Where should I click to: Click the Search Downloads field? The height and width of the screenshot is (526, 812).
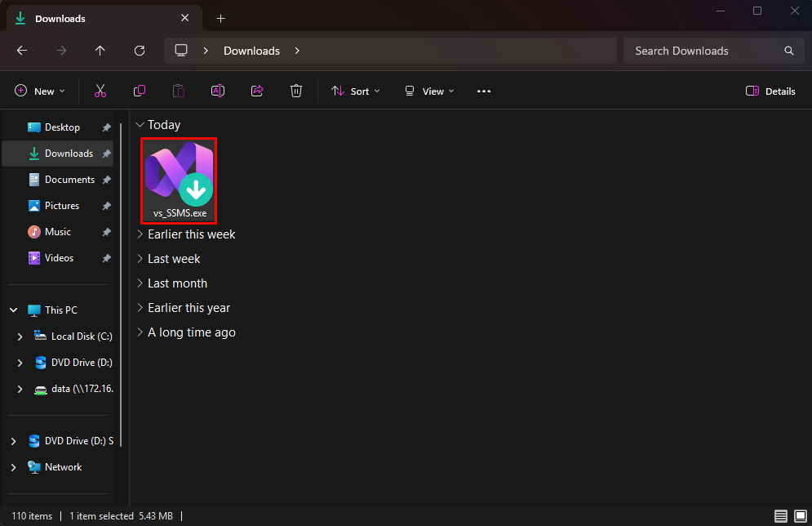click(x=714, y=51)
